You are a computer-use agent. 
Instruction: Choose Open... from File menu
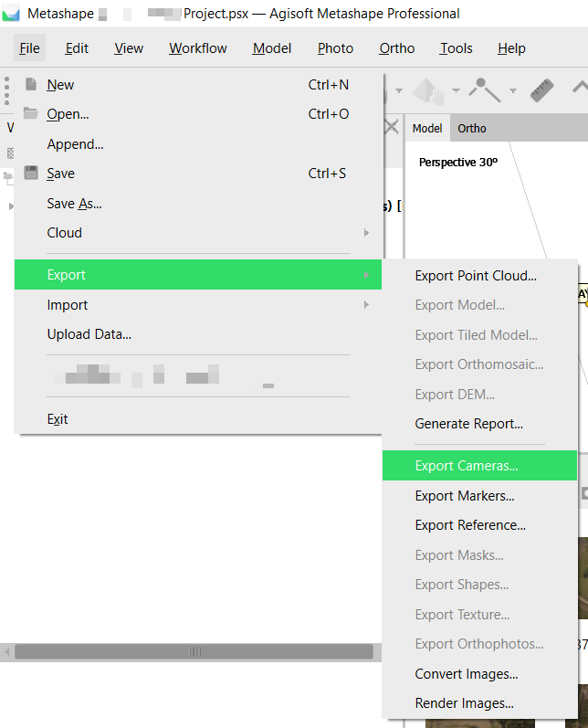198,114
